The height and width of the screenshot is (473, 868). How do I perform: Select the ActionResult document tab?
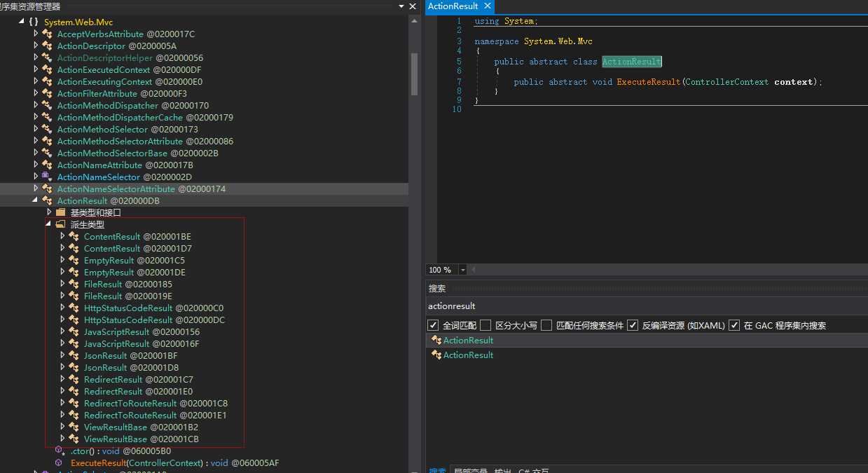(453, 6)
